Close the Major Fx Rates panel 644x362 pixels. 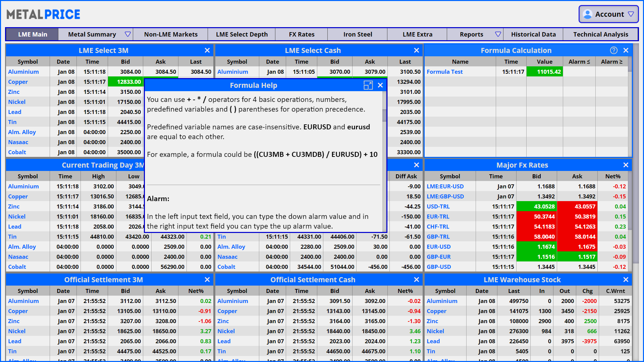tap(626, 165)
